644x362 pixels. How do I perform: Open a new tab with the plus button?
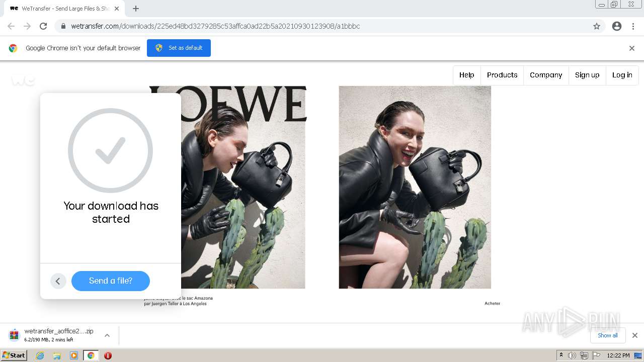point(136,9)
